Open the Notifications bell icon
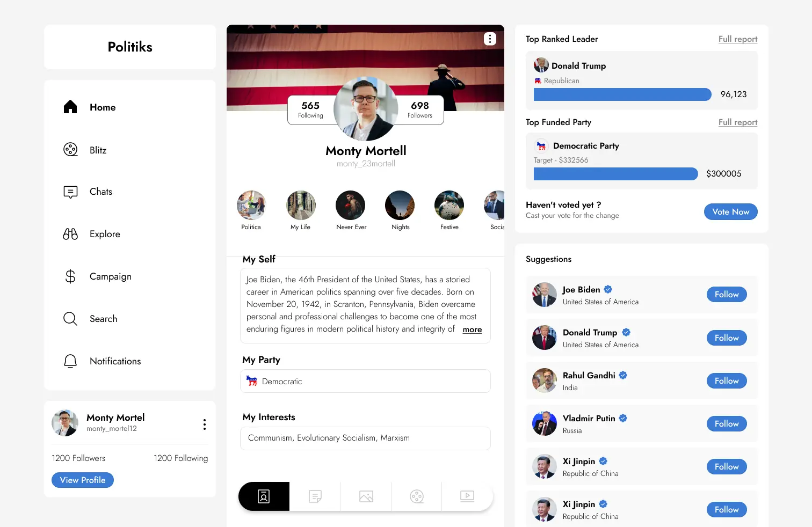812x527 pixels. pyautogui.click(x=70, y=361)
